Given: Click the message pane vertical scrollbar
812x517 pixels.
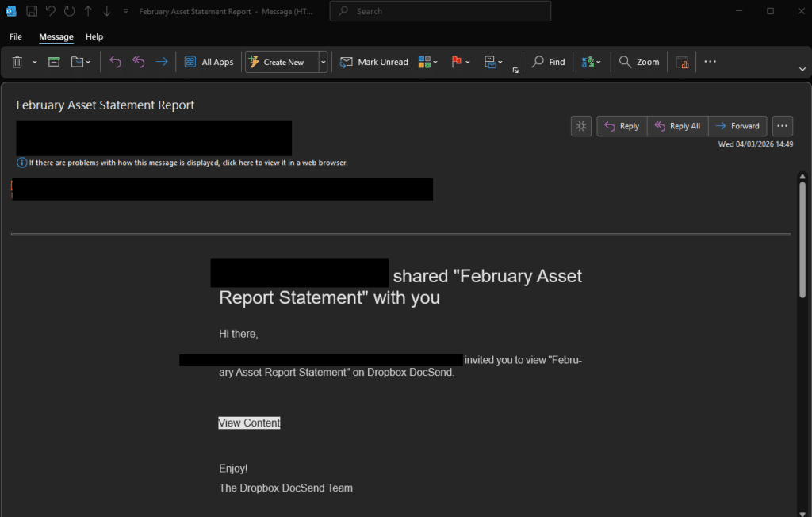Looking at the screenshot, I should point(802,238).
